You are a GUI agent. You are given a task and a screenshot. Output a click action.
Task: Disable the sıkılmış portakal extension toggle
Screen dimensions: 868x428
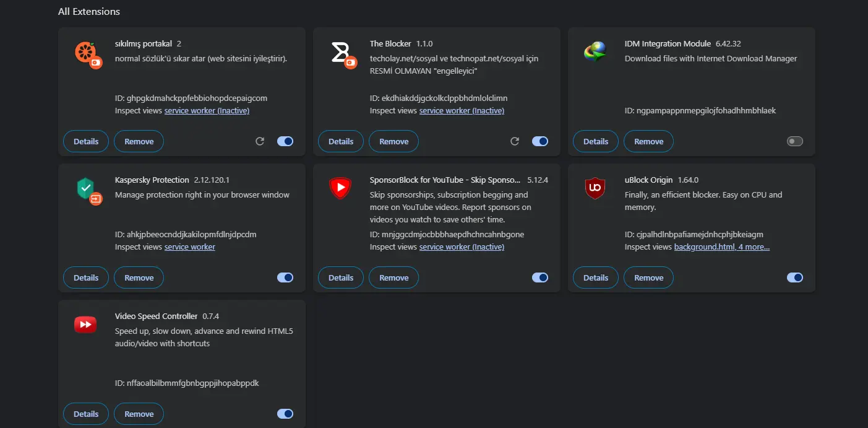coord(285,141)
